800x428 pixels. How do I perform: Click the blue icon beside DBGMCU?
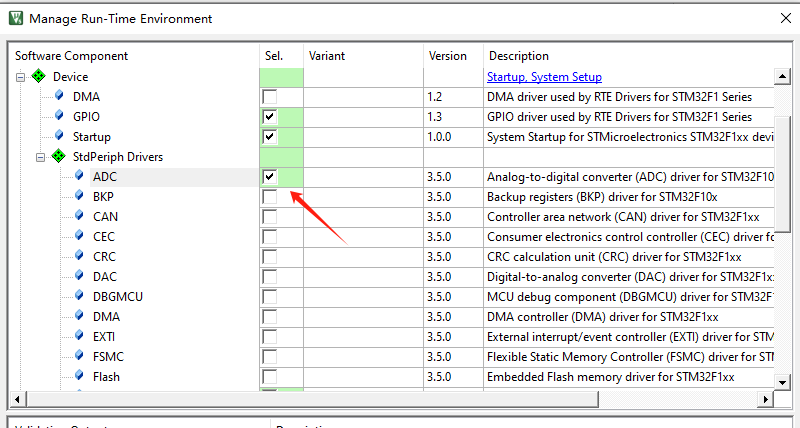(x=79, y=295)
